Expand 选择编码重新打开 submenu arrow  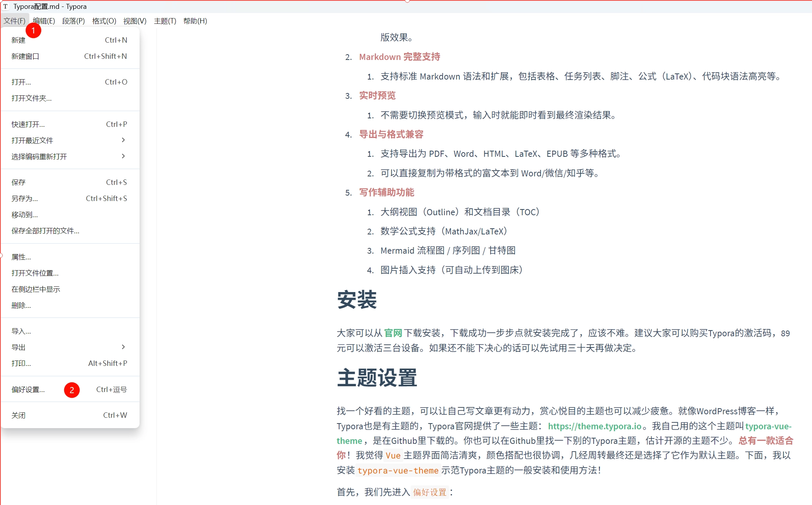[x=123, y=156]
